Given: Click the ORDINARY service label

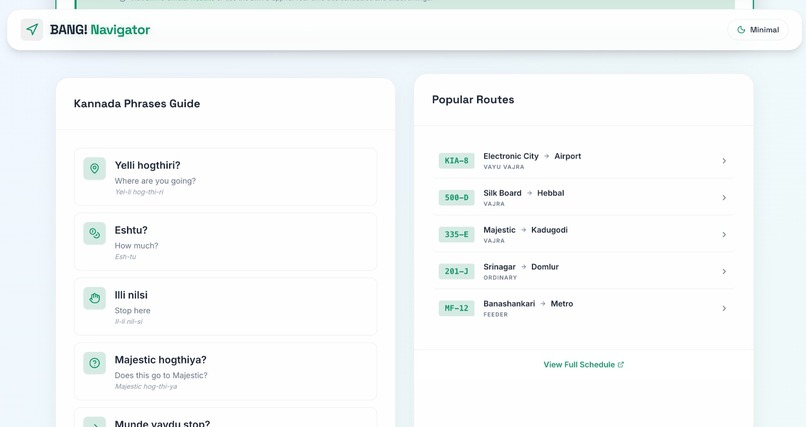Looking at the screenshot, I should click(500, 277).
